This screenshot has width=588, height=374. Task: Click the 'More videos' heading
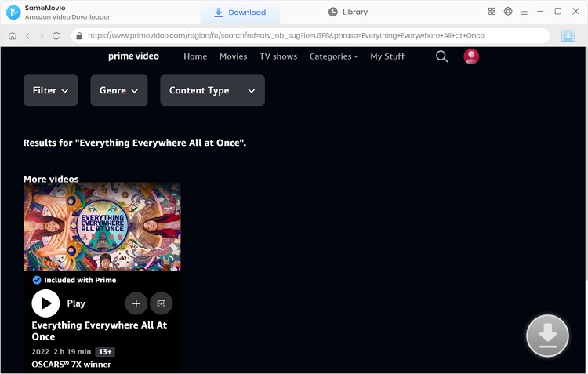(x=51, y=179)
